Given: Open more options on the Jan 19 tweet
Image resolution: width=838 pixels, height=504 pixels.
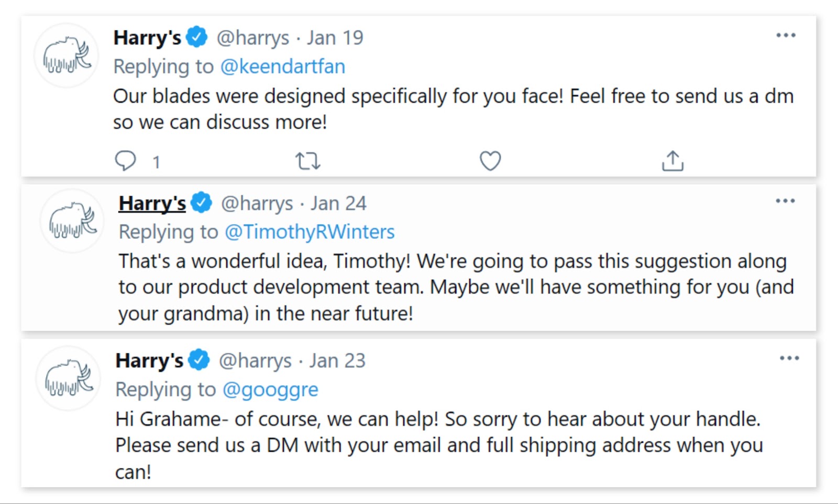Looking at the screenshot, I should (786, 36).
